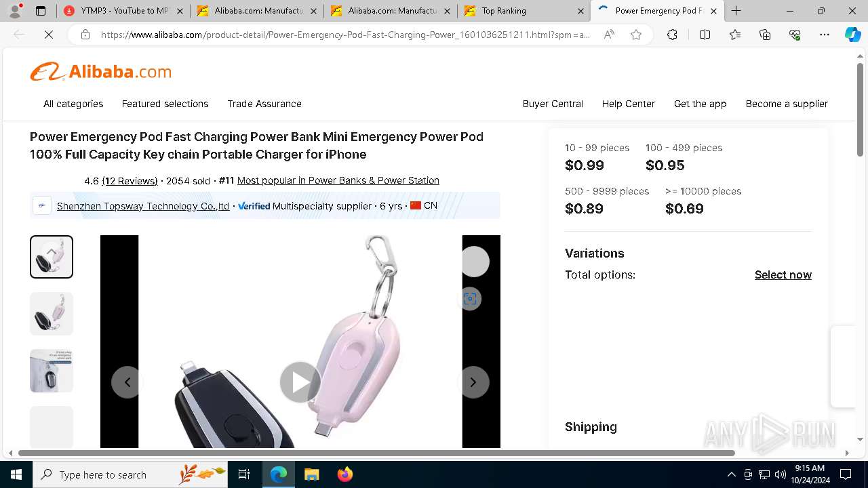Activate Read aloud icon in address bar
The width and height of the screenshot is (868, 488).
[609, 35]
